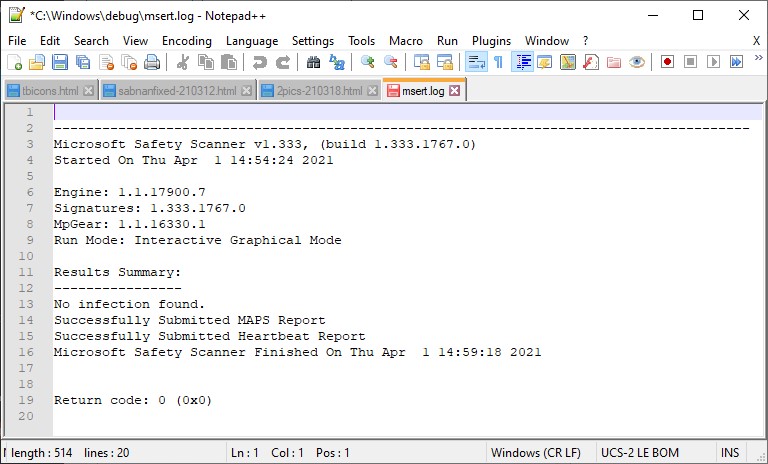Switch to 2pics-210318.html tab
The image size is (768, 464).
click(x=319, y=91)
